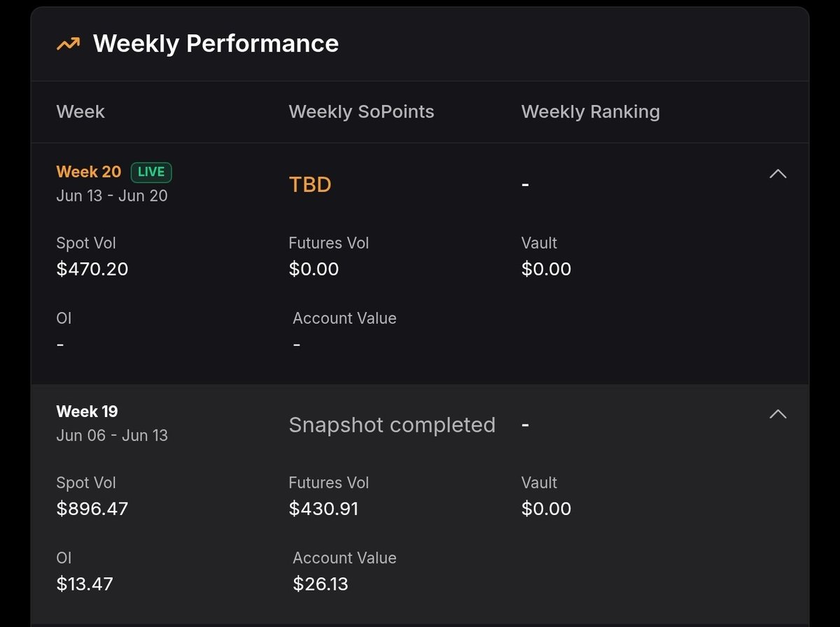The image size is (840, 627).
Task: Click the $26.13 account value
Action: tap(321, 584)
